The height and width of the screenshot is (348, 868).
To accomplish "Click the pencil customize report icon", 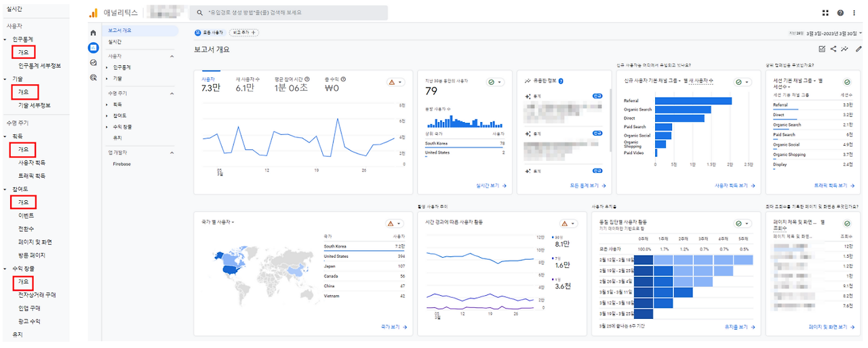I will point(858,49).
